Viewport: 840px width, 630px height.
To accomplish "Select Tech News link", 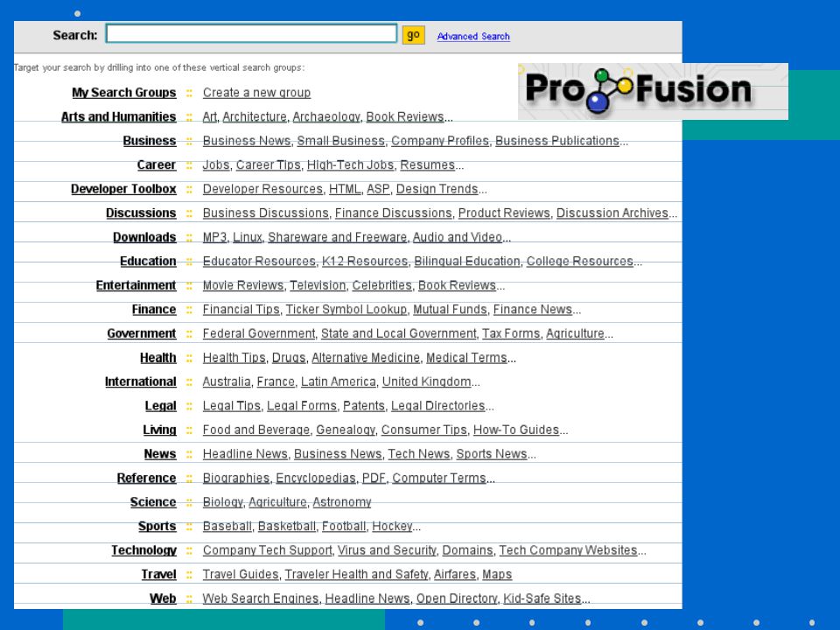I will pos(419,454).
